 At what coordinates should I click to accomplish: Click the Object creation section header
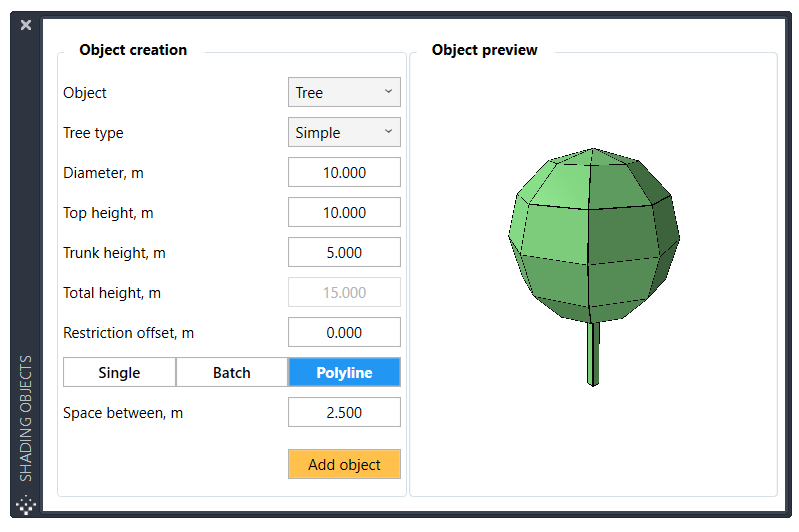(x=133, y=50)
